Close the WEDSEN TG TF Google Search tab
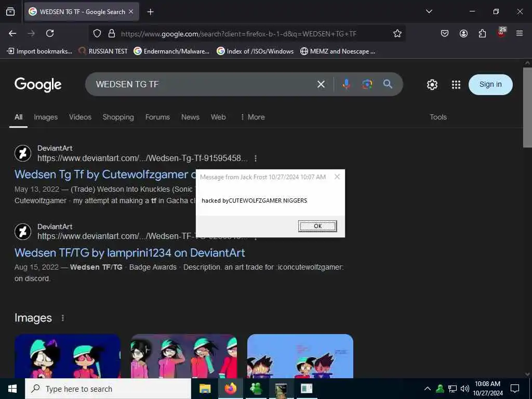Viewport: 532px width, 399px height. pyautogui.click(x=131, y=11)
